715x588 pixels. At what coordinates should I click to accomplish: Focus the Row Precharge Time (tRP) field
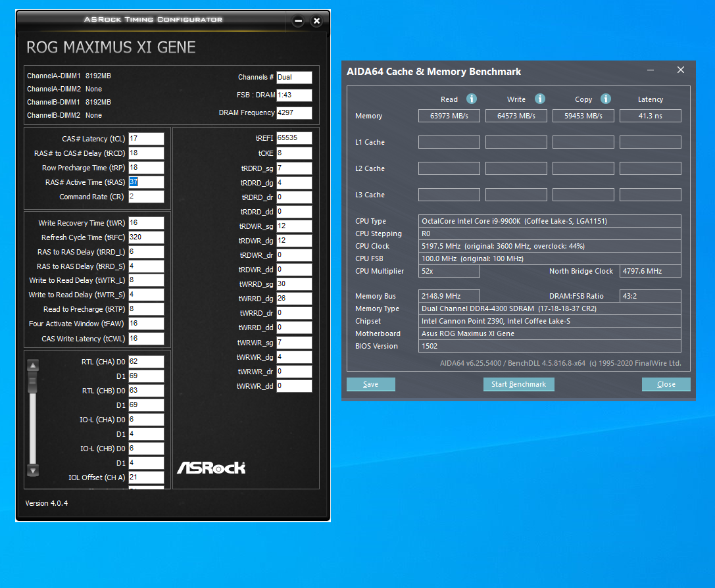tap(146, 168)
